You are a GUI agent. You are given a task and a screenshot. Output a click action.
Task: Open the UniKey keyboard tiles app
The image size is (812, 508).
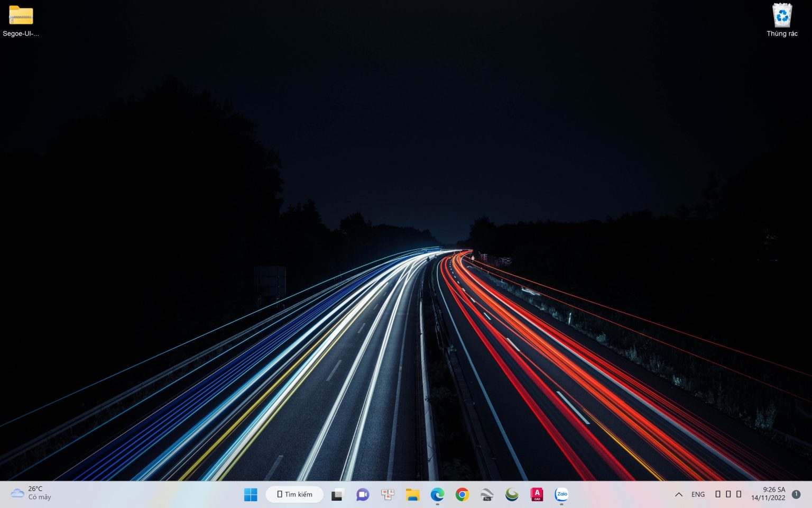387,495
